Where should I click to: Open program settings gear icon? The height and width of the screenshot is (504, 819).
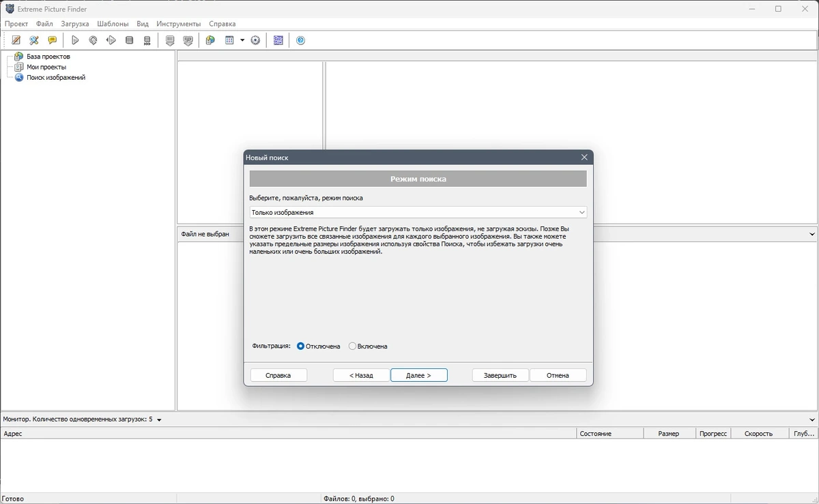(x=255, y=40)
